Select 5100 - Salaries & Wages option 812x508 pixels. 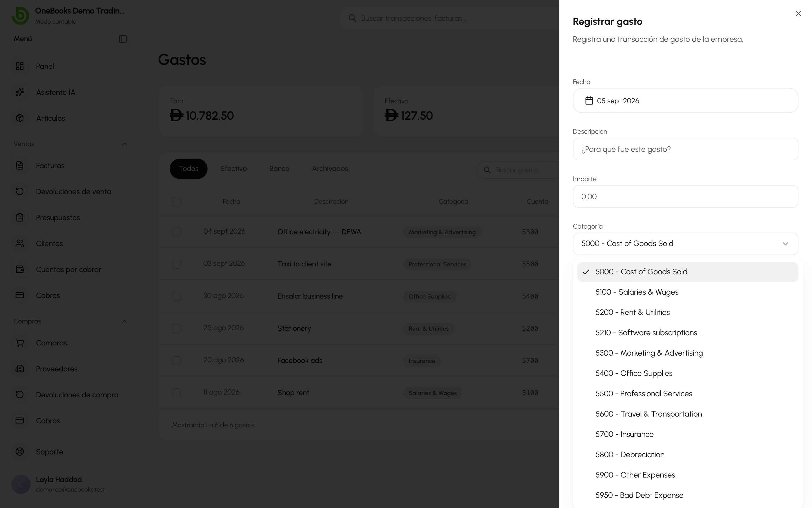687,292
